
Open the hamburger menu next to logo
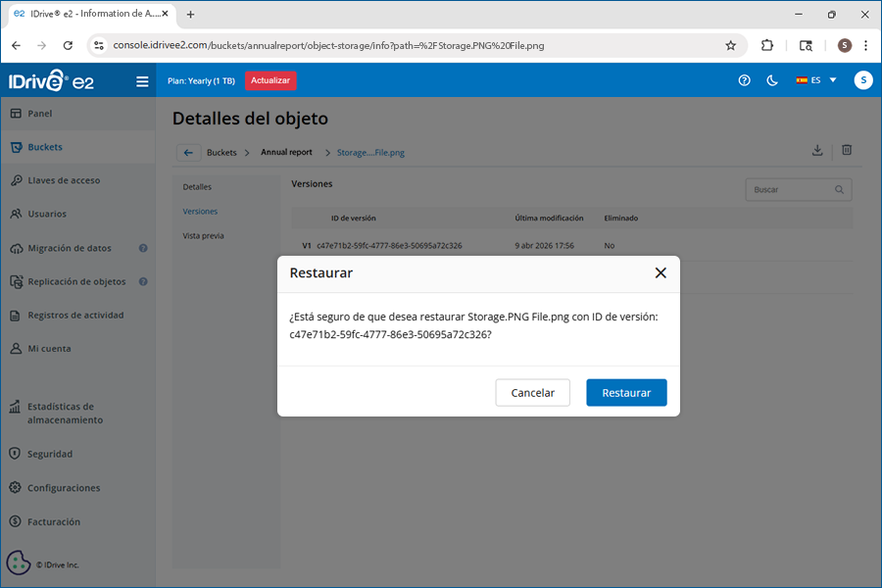[x=142, y=81]
